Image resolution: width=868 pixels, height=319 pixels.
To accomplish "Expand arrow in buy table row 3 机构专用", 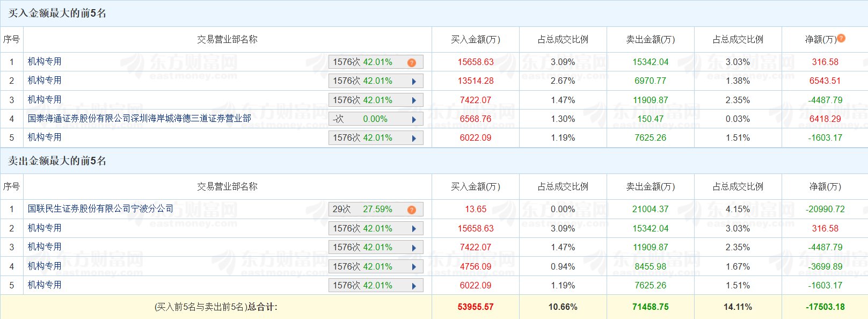I will pos(414,100).
